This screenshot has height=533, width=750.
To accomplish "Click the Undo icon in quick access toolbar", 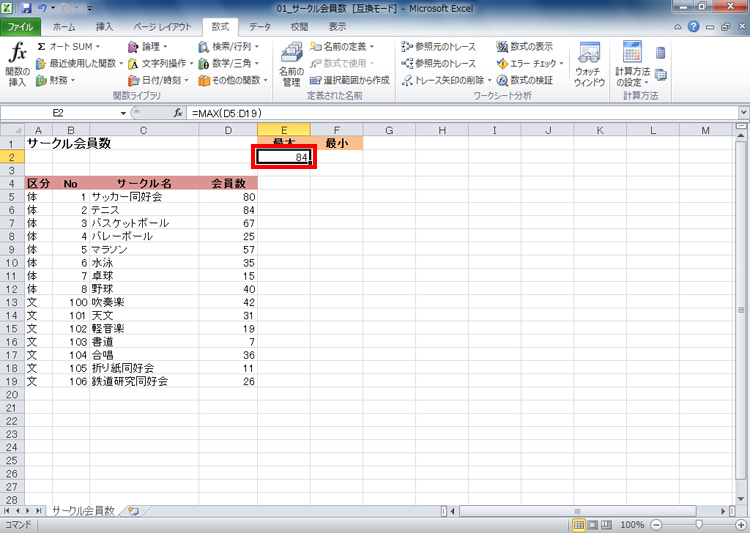I will click(x=42, y=8).
